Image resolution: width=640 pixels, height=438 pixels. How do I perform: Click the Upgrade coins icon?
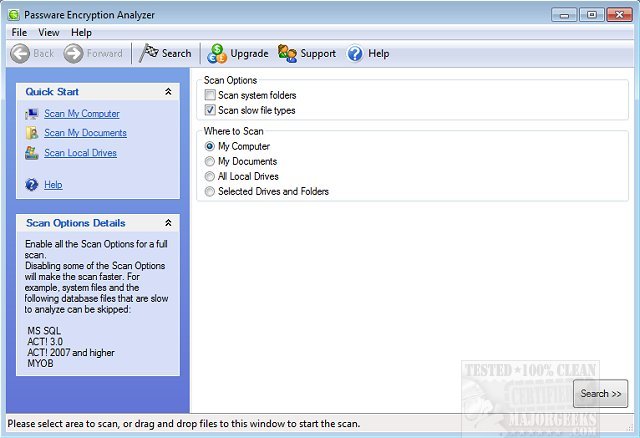(217, 53)
